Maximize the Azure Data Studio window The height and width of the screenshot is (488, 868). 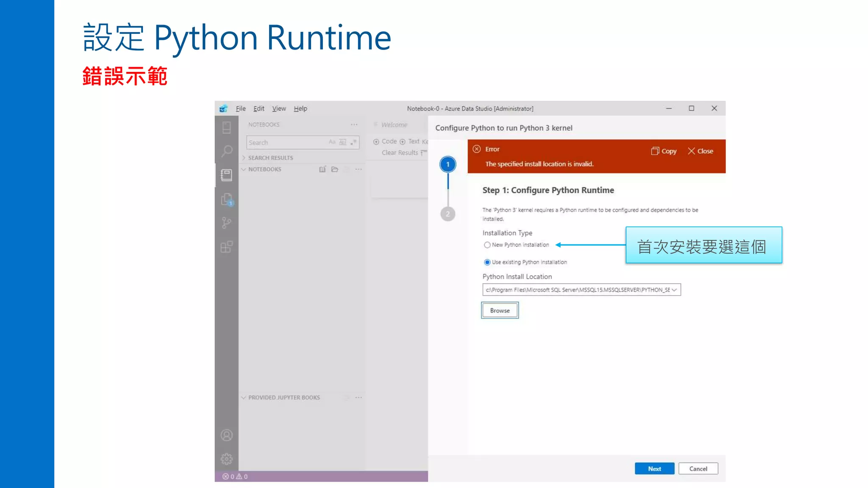click(691, 108)
